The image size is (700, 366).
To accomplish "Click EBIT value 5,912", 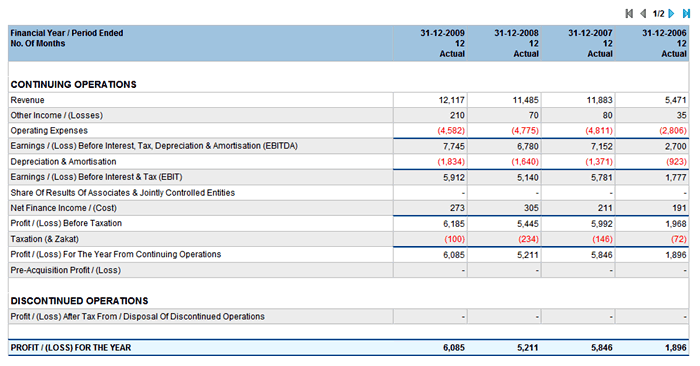I will [454, 178].
